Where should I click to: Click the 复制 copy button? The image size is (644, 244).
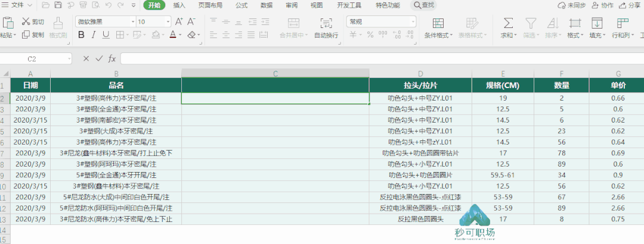tap(33, 35)
